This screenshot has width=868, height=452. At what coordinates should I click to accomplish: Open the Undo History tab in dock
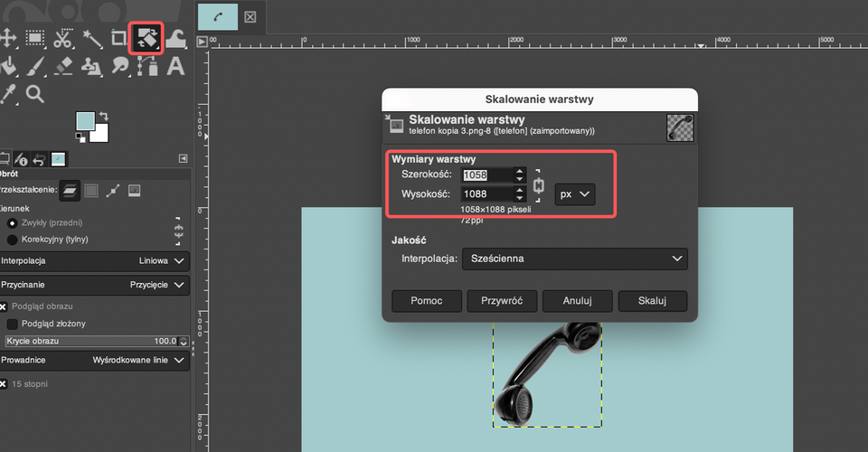click(x=40, y=160)
